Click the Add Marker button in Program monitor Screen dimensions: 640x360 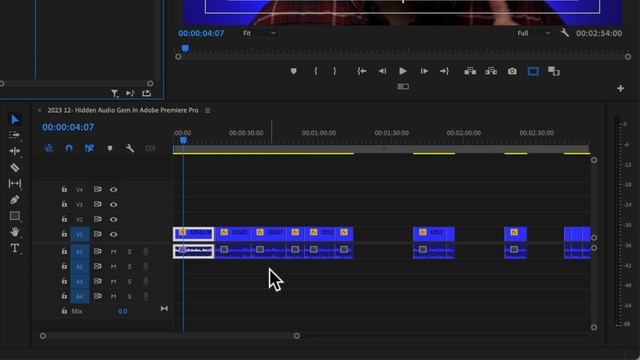coord(293,71)
